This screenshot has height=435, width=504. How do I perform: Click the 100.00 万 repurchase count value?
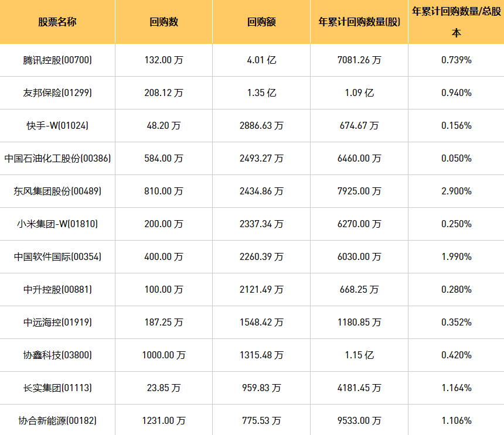click(x=164, y=289)
